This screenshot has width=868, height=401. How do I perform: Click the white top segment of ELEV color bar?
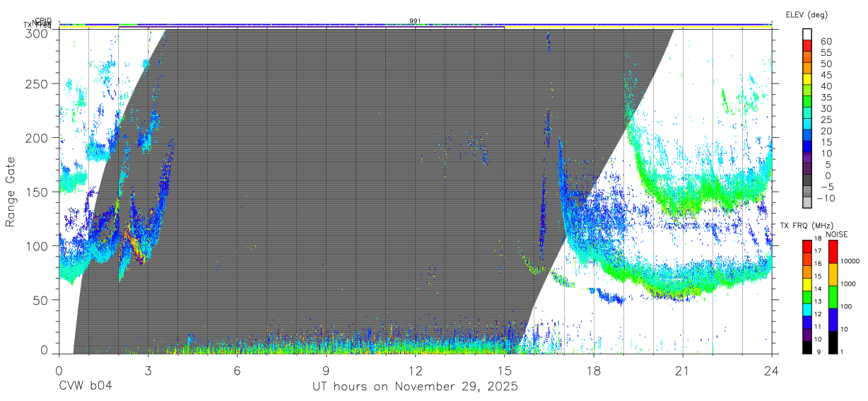click(x=807, y=34)
